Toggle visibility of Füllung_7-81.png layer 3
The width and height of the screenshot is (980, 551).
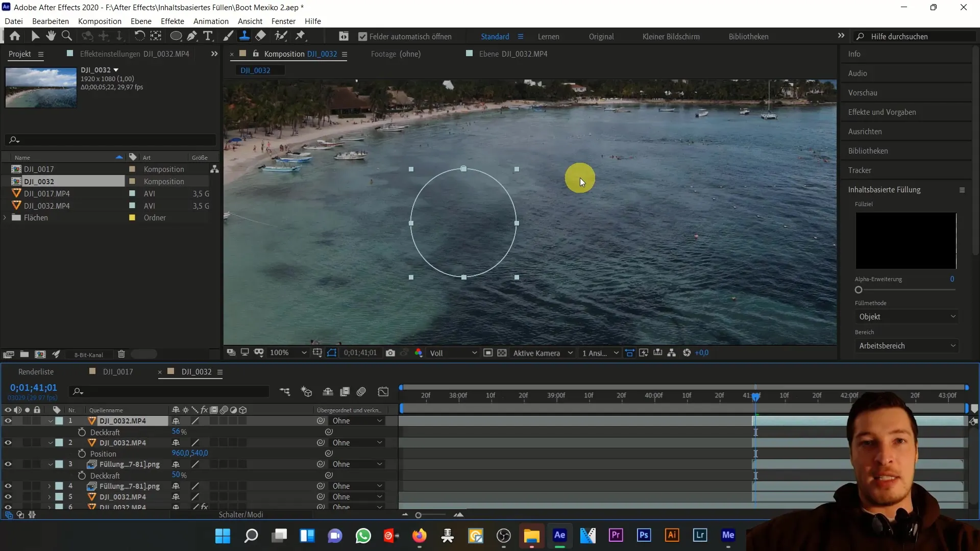tap(8, 465)
